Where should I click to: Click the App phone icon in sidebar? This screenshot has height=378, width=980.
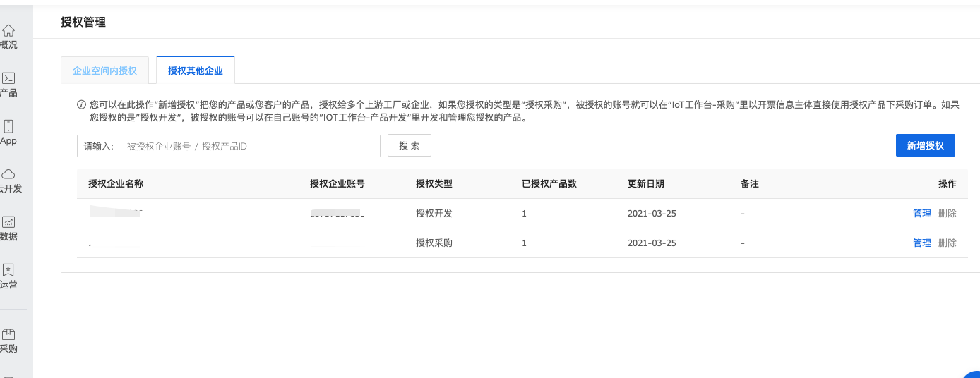8,126
